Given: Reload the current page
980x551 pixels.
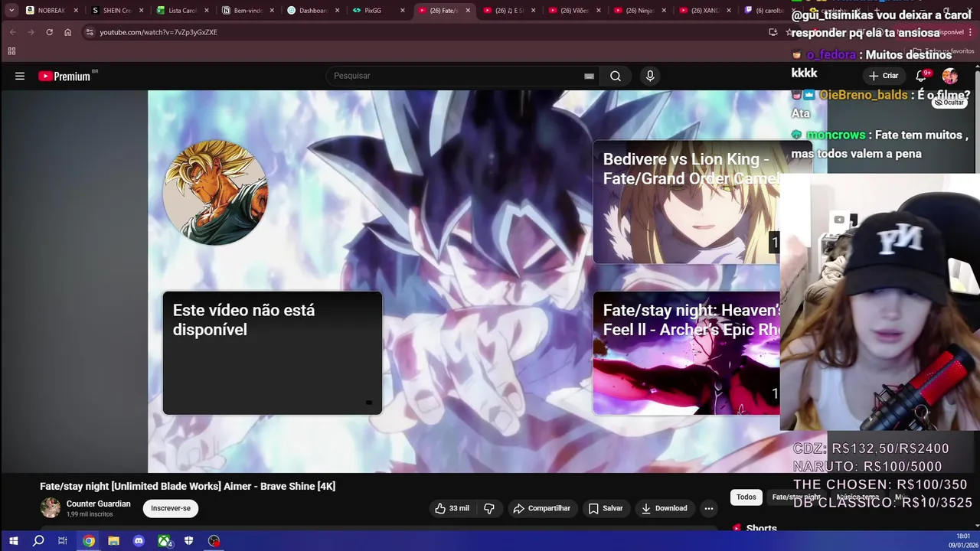Looking at the screenshot, I should pyautogui.click(x=49, y=32).
